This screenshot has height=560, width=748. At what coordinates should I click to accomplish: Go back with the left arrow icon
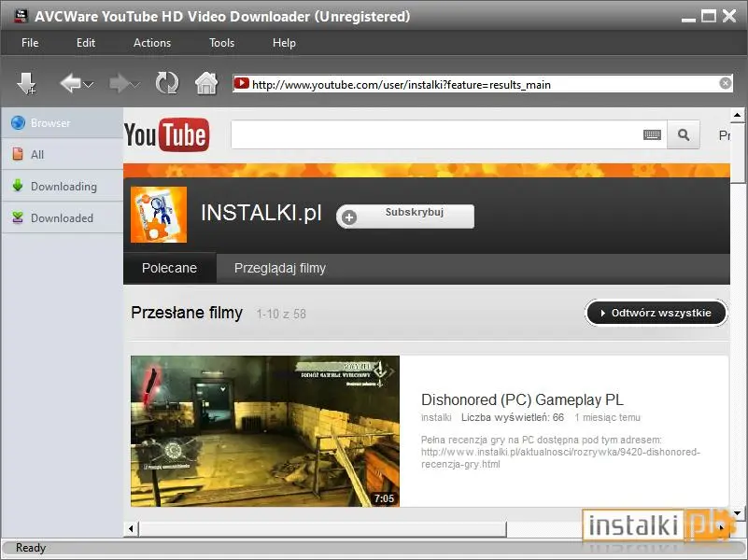[x=70, y=83]
